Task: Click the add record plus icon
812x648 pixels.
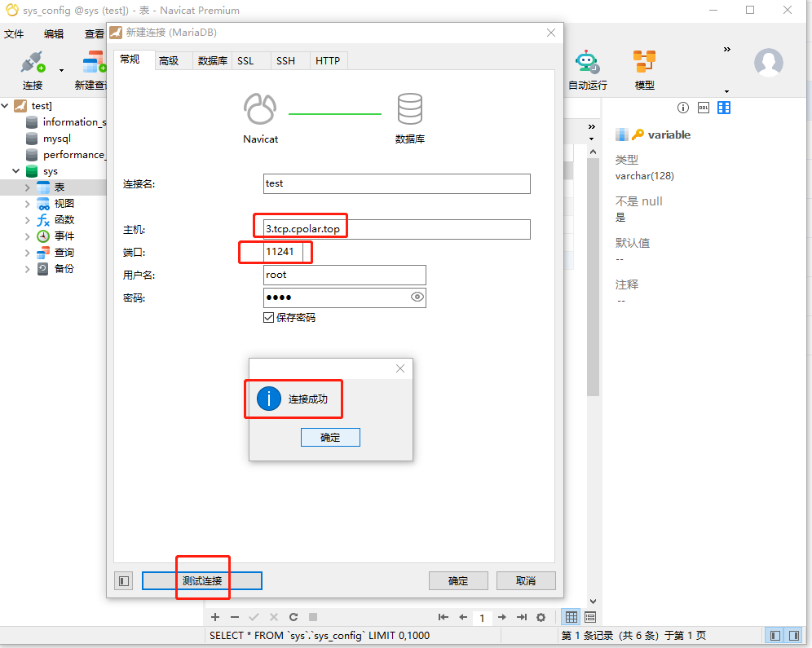Action: (x=215, y=617)
